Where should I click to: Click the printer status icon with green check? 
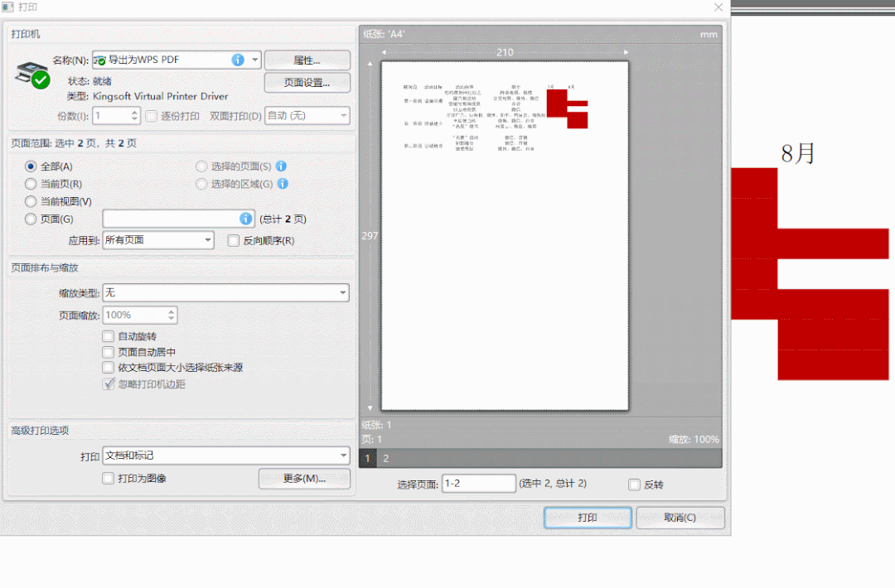32,75
